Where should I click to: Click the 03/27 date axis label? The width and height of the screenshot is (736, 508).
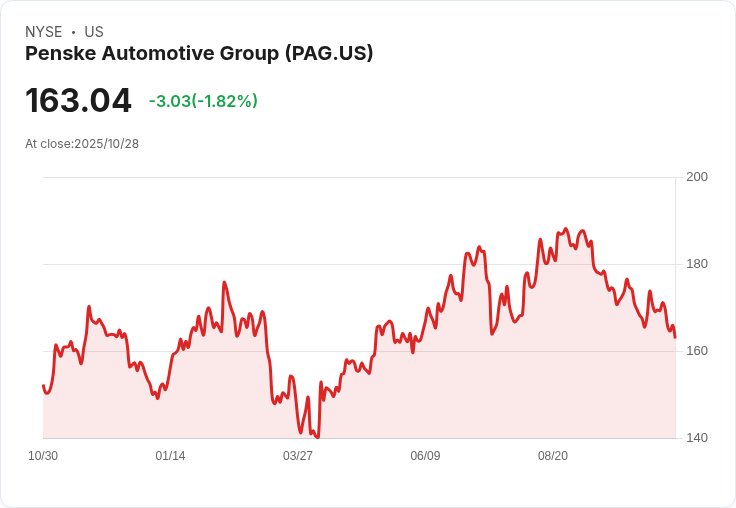pos(298,456)
